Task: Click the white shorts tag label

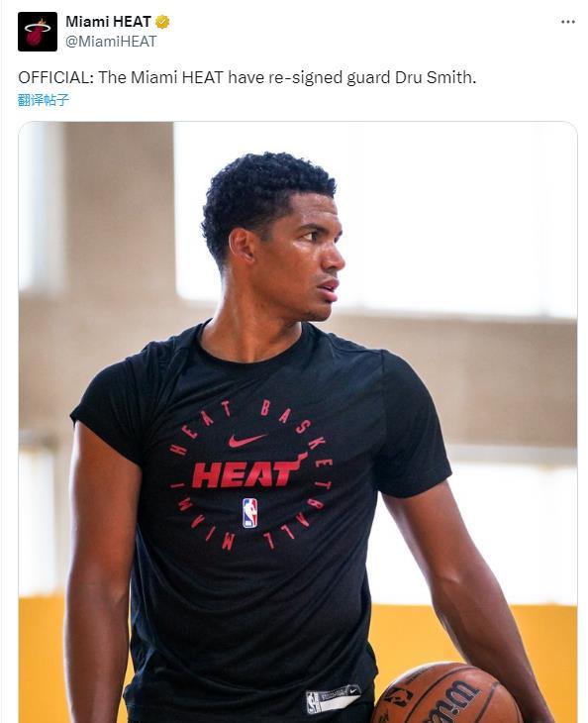Action: click(334, 698)
